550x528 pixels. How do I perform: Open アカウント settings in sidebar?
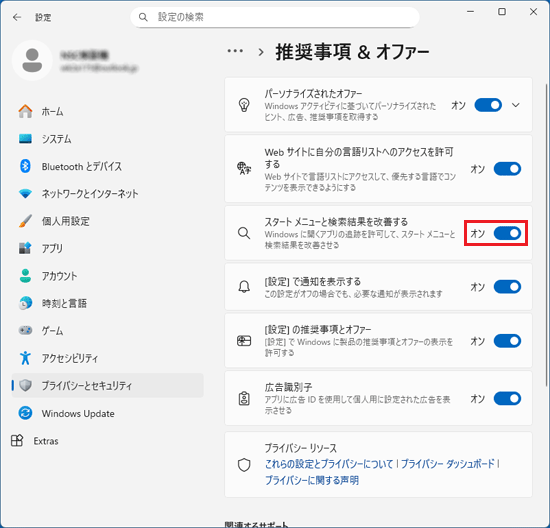pos(107,276)
